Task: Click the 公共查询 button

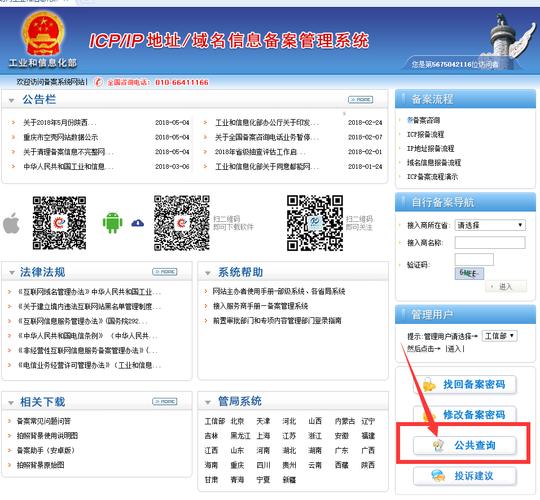Action: (x=465, y=446)
